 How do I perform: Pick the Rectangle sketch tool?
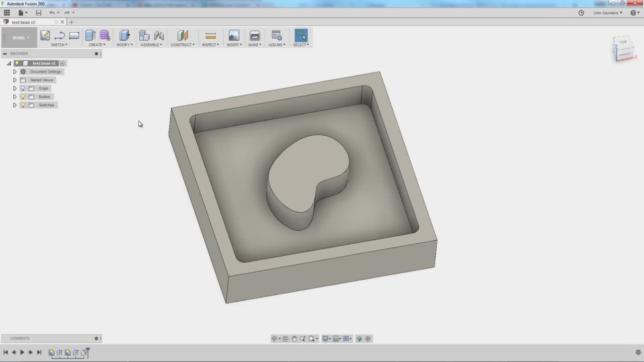pos(74,35)
